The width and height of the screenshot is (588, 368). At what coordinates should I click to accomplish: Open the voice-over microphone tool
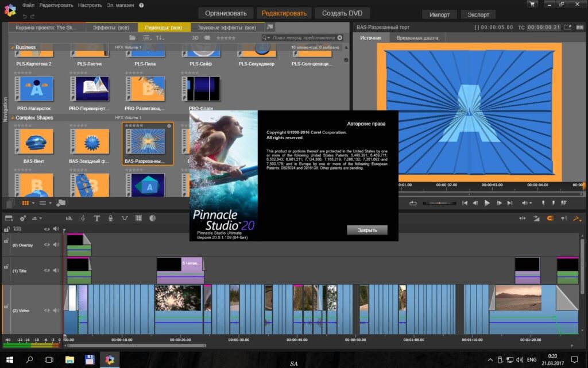tap(111, 218)
